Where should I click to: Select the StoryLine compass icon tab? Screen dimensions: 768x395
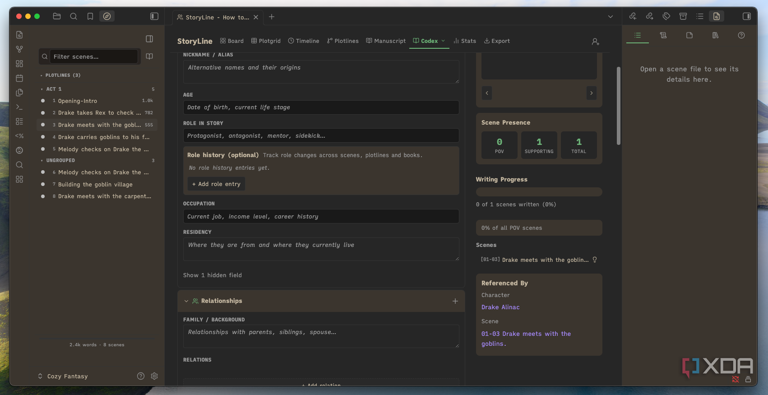[107, 16]
